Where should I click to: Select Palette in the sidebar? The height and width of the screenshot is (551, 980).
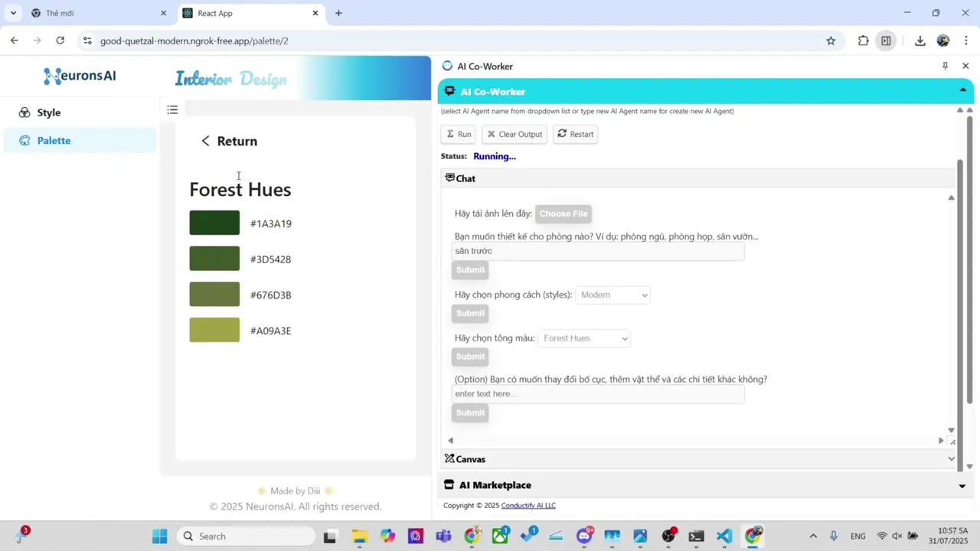click(x=80, y=141)
